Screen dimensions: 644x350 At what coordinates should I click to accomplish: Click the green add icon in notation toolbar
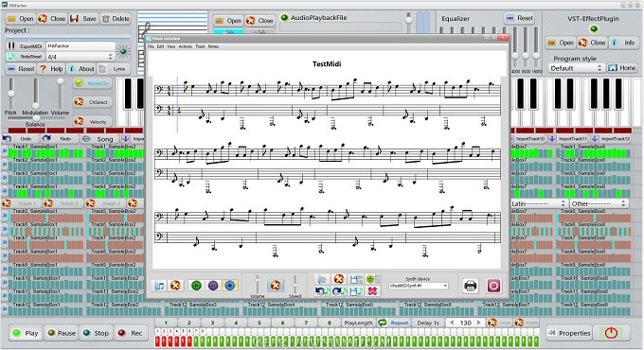(372, 279)
